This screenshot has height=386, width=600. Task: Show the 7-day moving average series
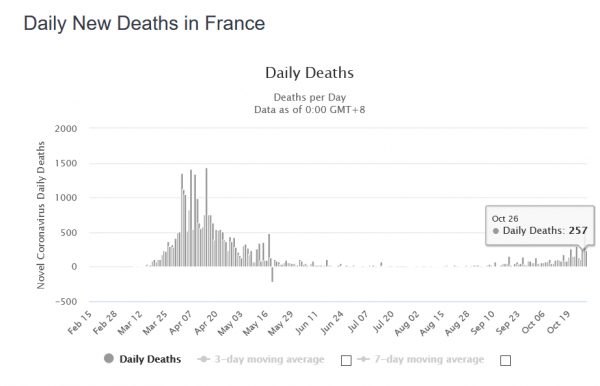click(429, 359)
